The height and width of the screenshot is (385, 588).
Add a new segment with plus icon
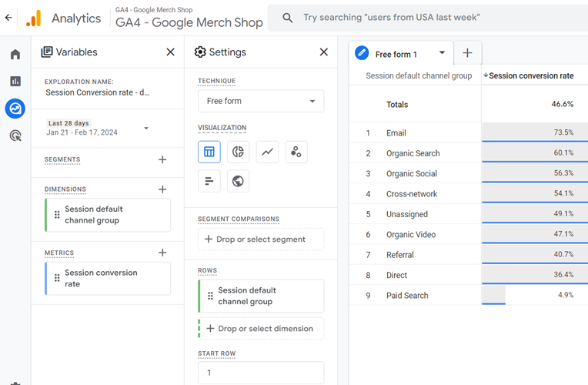click(162, 159)
